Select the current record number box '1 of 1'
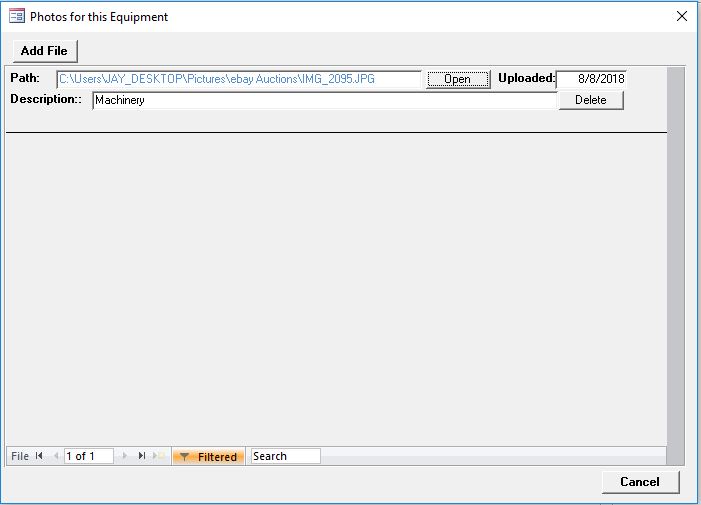The image size is (701, 505). point(89,456)
